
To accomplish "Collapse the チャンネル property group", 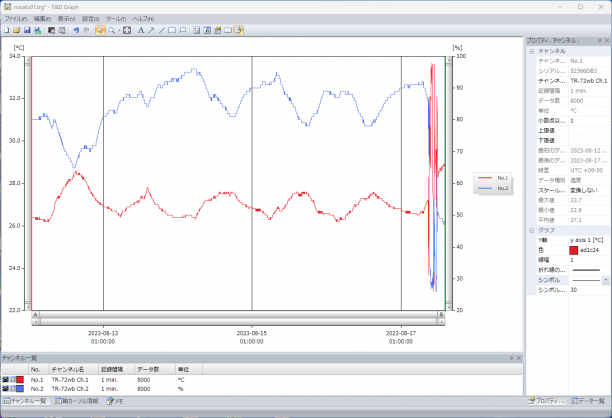I will click(531, 51).
